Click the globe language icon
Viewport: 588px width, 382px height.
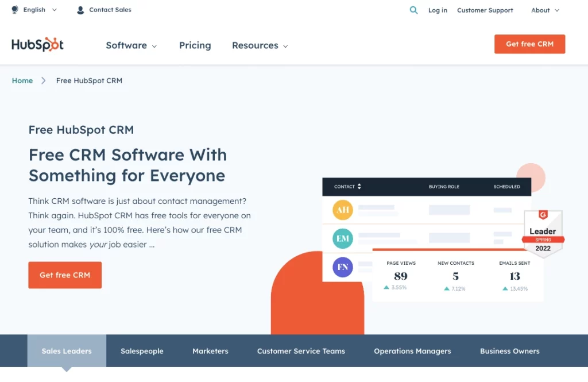[14, 10]
